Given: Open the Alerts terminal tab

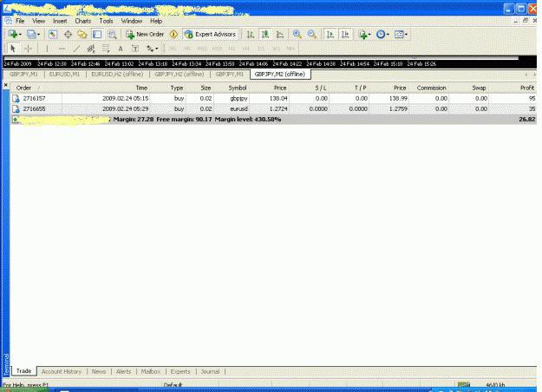Looking at the screenshot, I should click(123, 371).
